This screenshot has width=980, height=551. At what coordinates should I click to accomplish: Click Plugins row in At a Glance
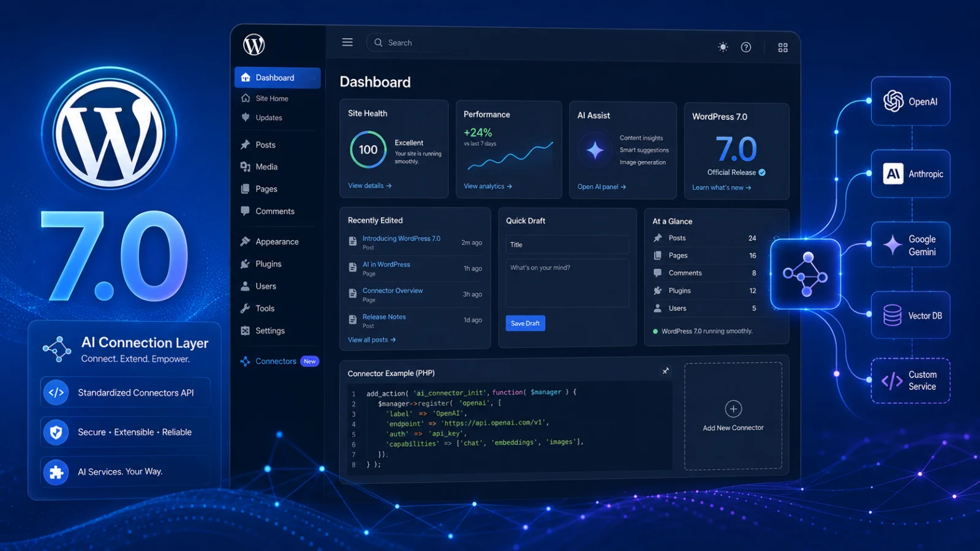click(705, 291)
